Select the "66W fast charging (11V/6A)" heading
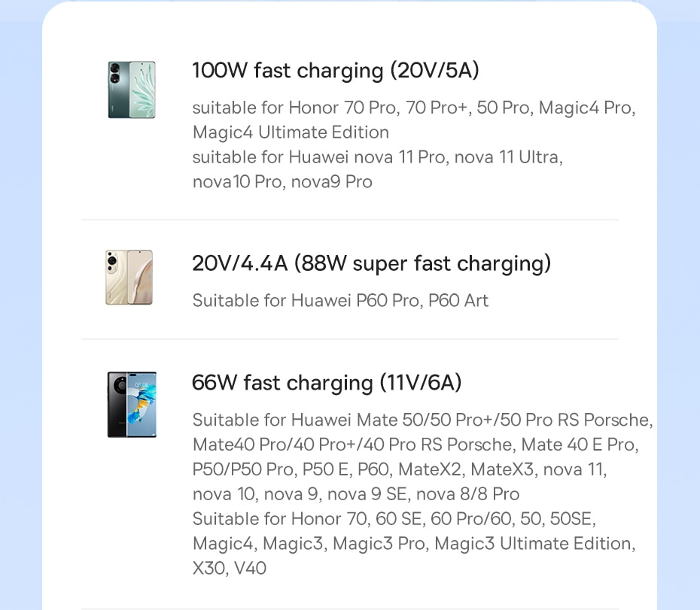The height and width of the screenshot is (610, 700). pyautogui.click(x=327, y=383)
